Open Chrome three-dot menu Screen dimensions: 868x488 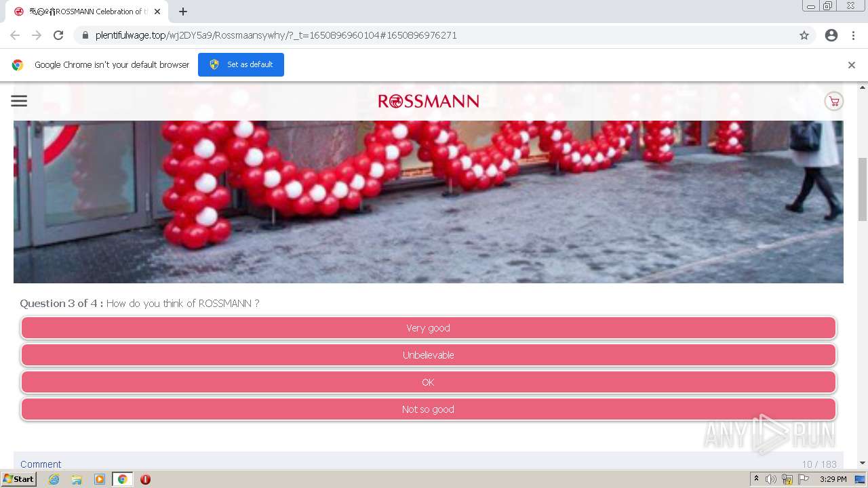tap(853, 35)
